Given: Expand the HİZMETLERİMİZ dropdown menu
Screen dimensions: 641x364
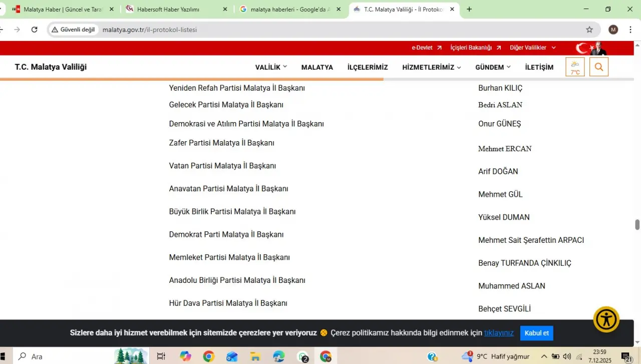Looking at the screenshot, I should 431,67.
